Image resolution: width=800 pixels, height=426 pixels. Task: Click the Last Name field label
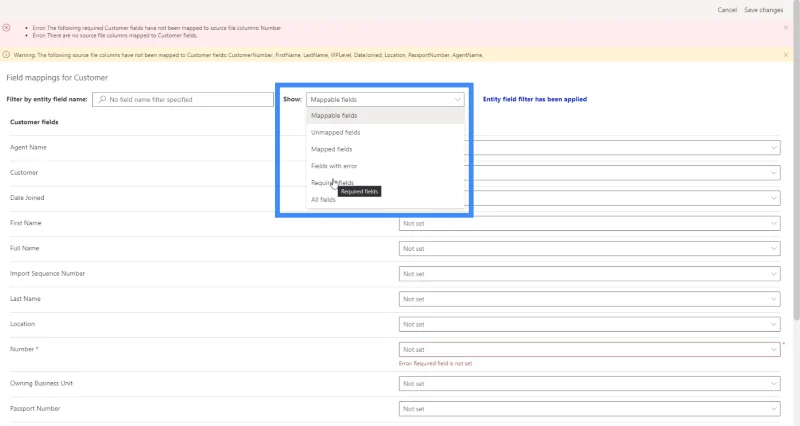coord(25,298)
